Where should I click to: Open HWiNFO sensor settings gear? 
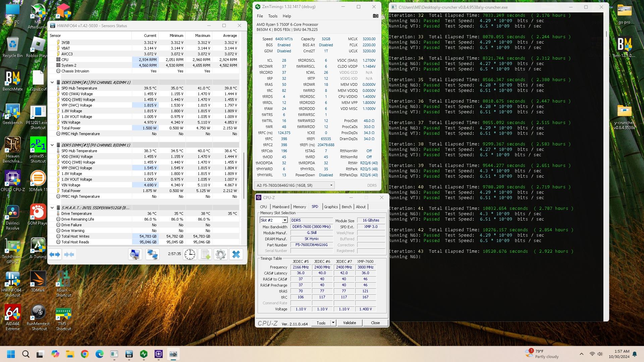coord(220,254)
